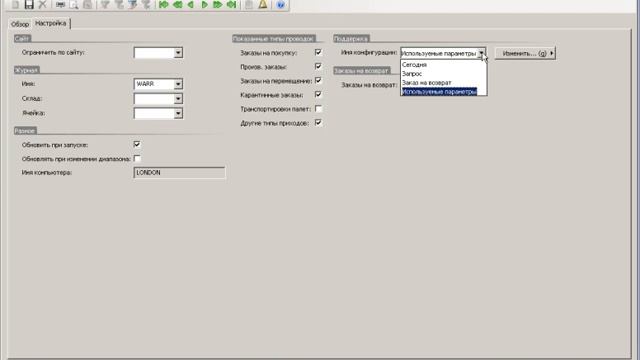Select Сегодня in the dropdown list

[444, 64]
